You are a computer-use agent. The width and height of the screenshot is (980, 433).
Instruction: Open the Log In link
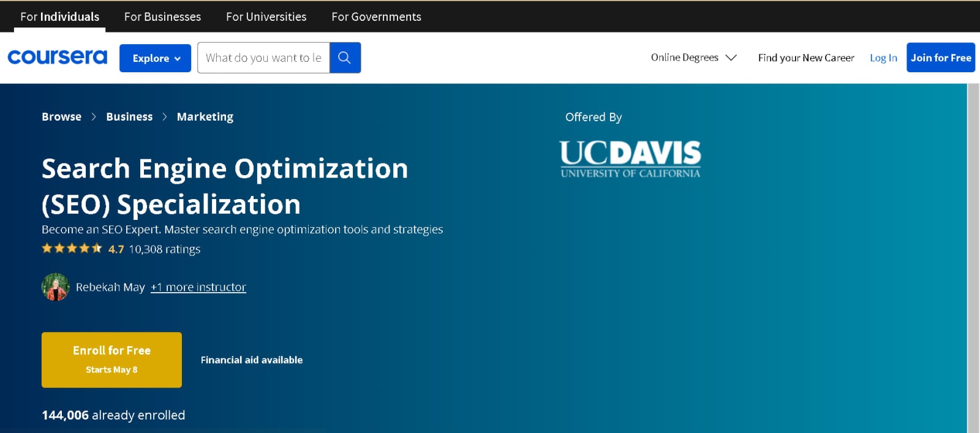(883, 58)
